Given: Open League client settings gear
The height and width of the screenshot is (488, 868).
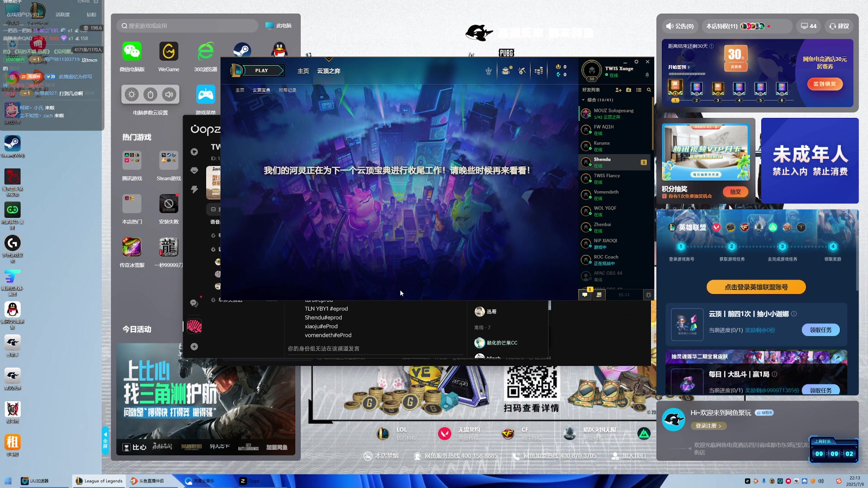Looking at the screenshot, I should pyautogui.click(x=636, y=62).
